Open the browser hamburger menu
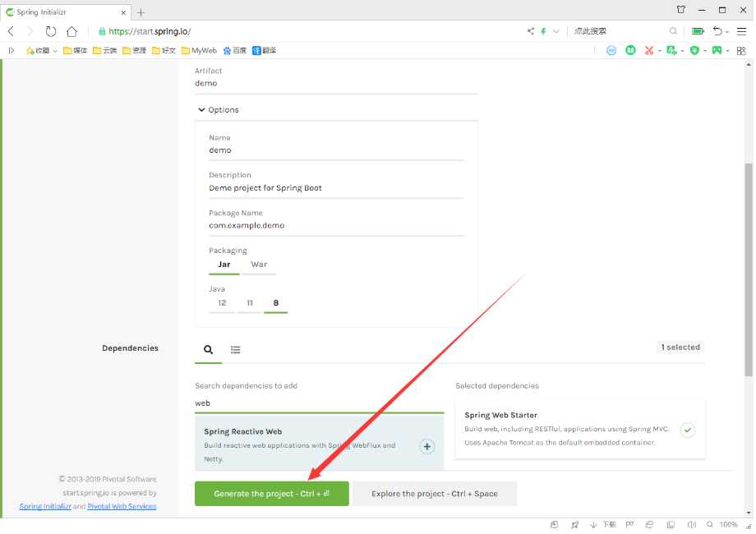 pyautogui.click(x=741, y=31)
